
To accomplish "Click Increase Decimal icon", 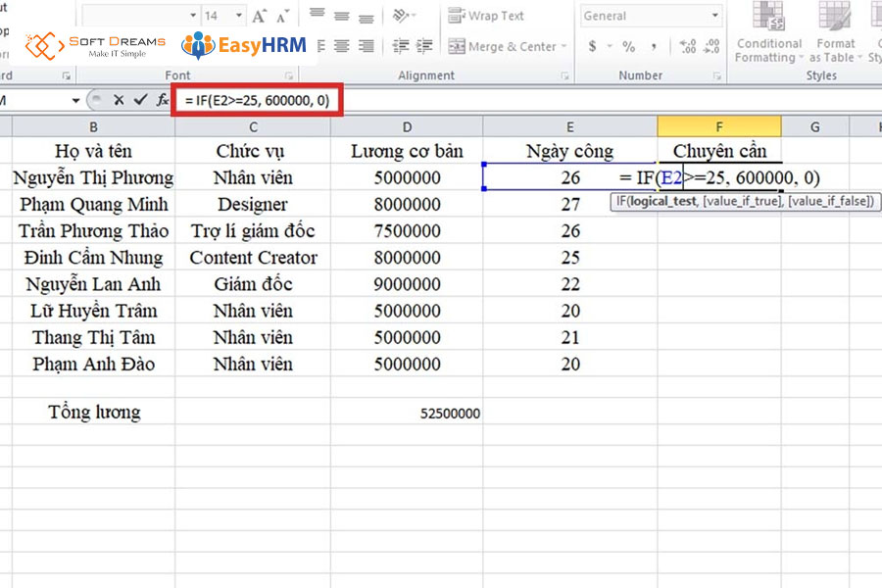I will (x=686, y=46).
